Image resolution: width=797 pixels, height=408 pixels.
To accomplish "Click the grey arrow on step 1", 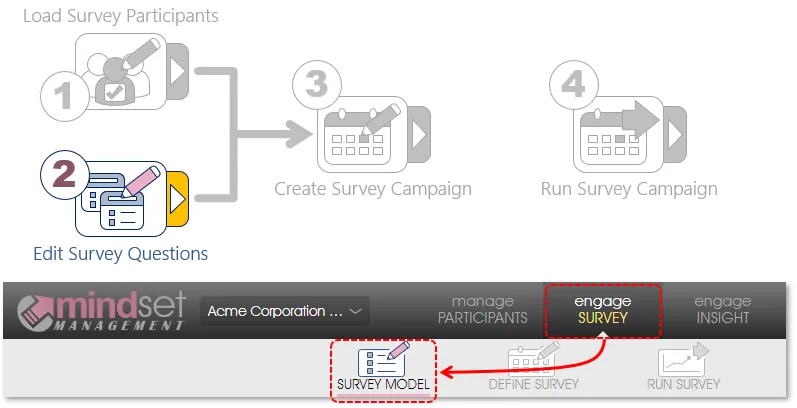I will 178,72.
